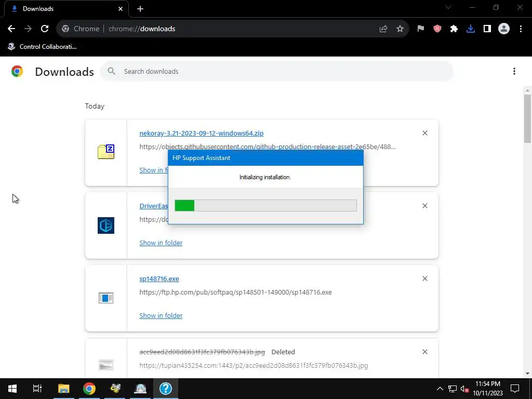
Task: Toggle the Chrome side panel icon
Action: tap(487, 29)
